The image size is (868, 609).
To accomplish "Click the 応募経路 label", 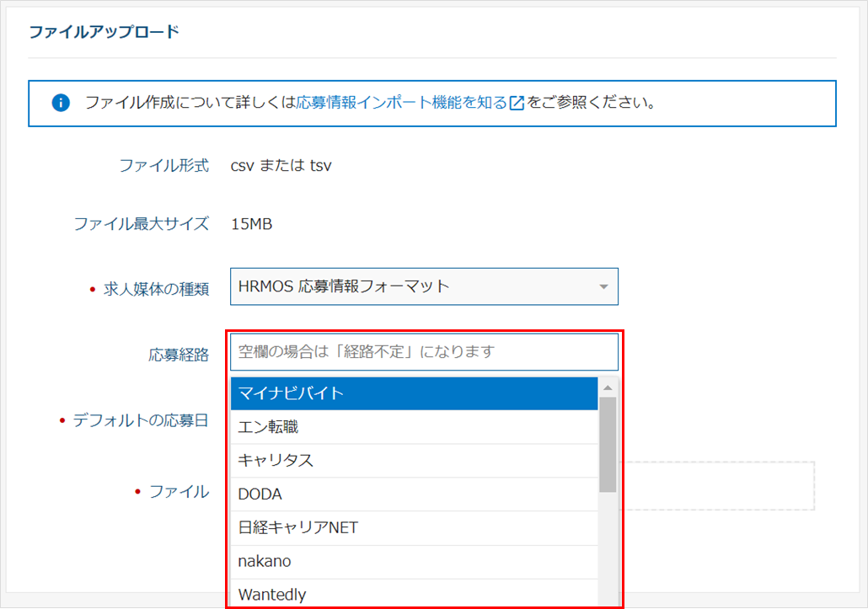I will pos(179,355).
